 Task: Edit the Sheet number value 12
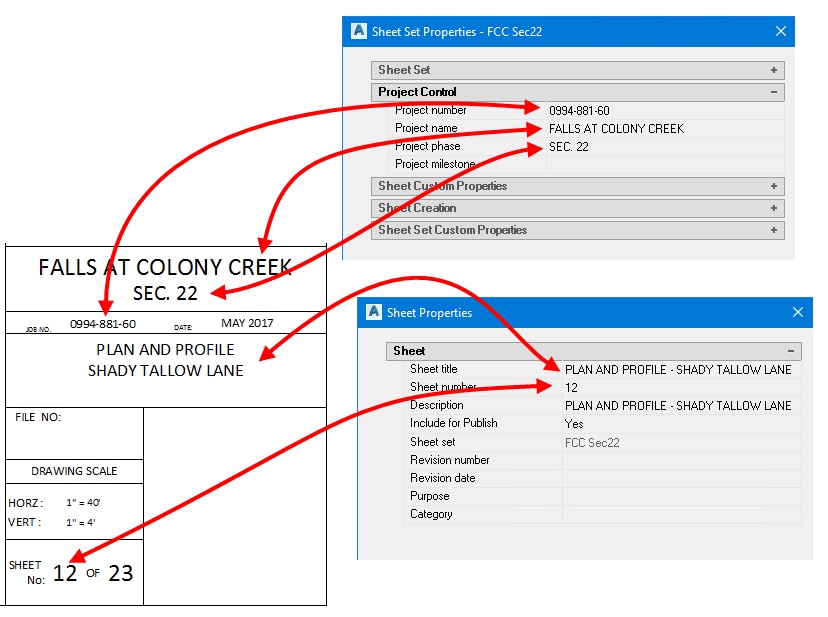pyautogui.click(x=682, y=387)
